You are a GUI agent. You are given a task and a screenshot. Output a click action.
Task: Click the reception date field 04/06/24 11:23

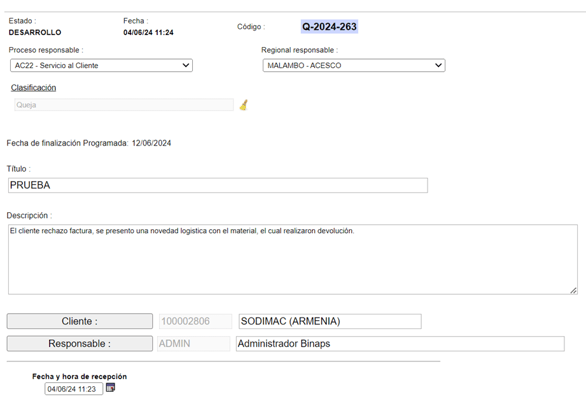point(74,389)
